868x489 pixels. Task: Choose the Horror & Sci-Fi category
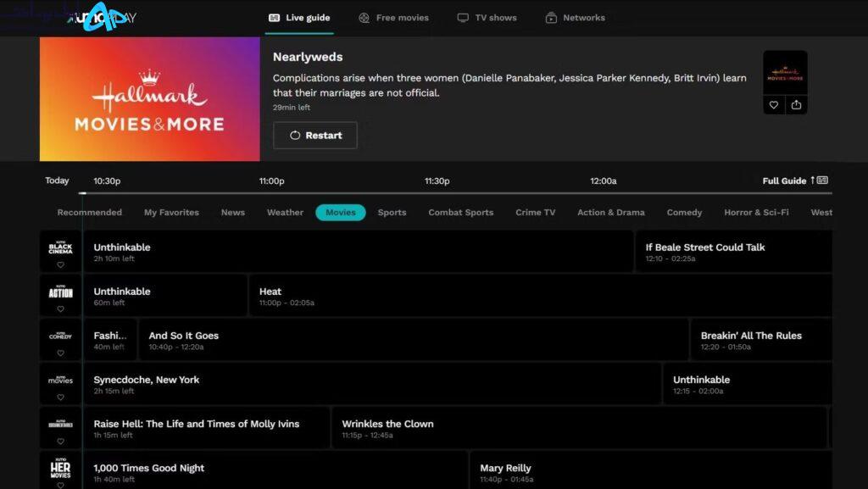tap(756, 213)
